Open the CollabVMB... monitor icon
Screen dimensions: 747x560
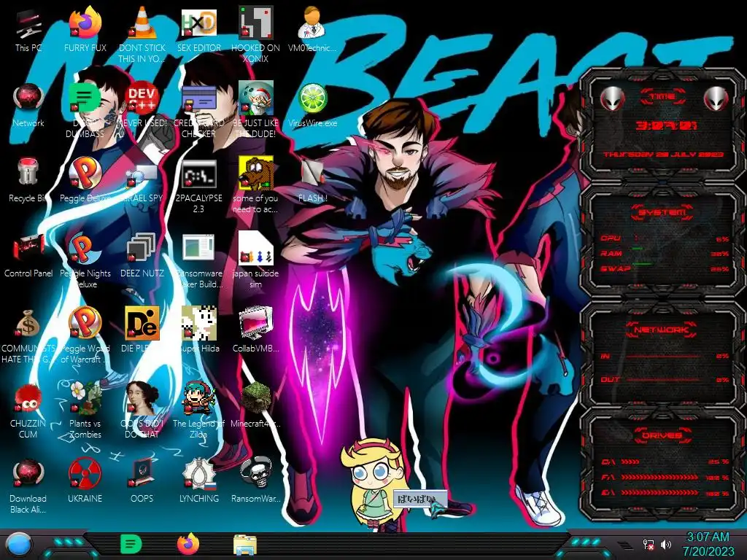pos(255,323)
